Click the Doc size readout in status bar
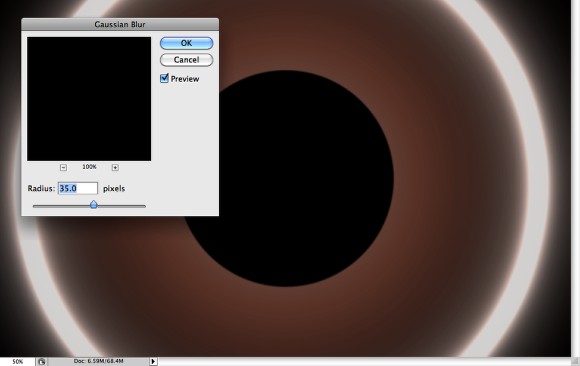This screenshot has width=580, height=366. (98, 361)
